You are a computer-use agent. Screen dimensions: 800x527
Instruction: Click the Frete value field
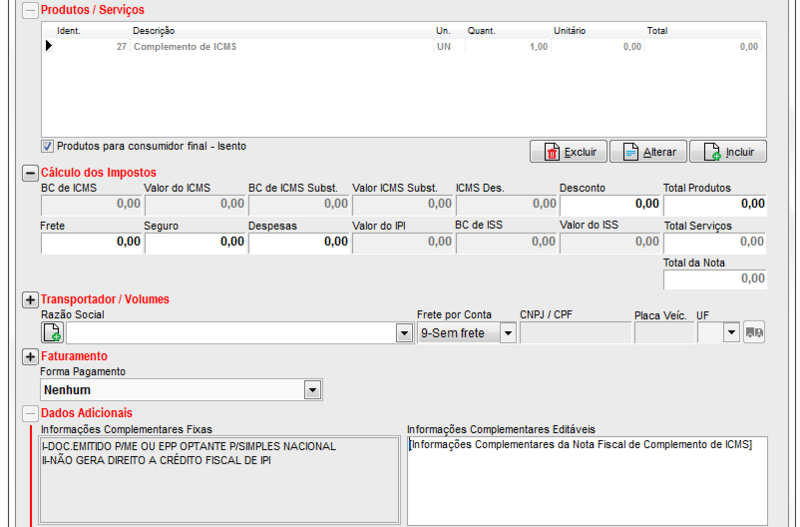click(x=91, y=242)
